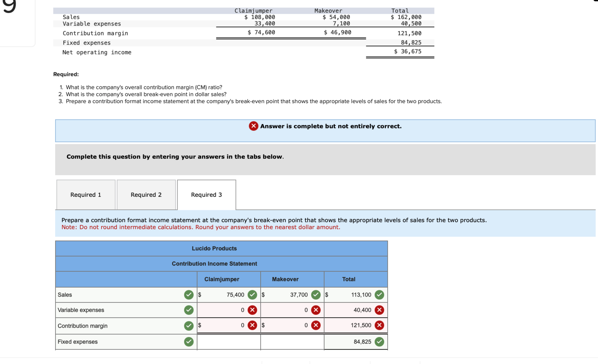598x364 pixels.
Task: Click red X in Makeover variable expenses cell
Action: click(x=316, y=310)
